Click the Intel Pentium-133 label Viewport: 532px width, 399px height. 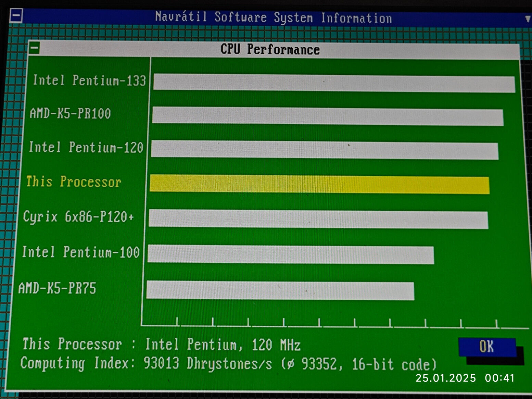89,80
